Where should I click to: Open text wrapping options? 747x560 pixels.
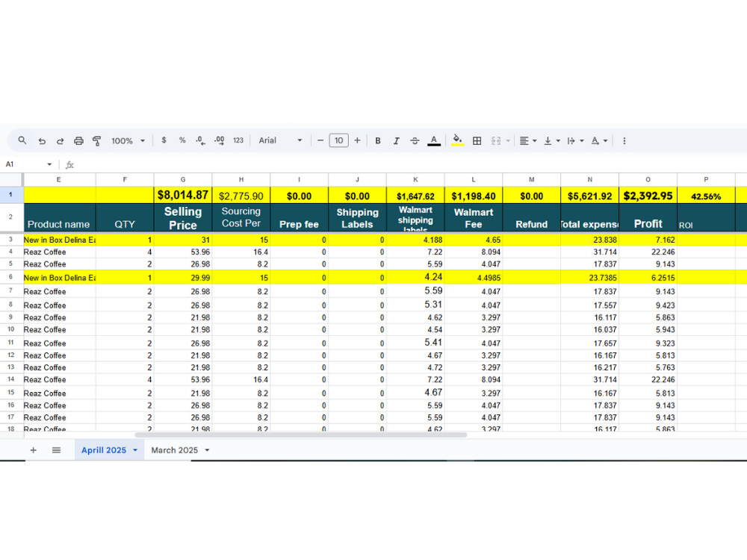pos(575,141)
